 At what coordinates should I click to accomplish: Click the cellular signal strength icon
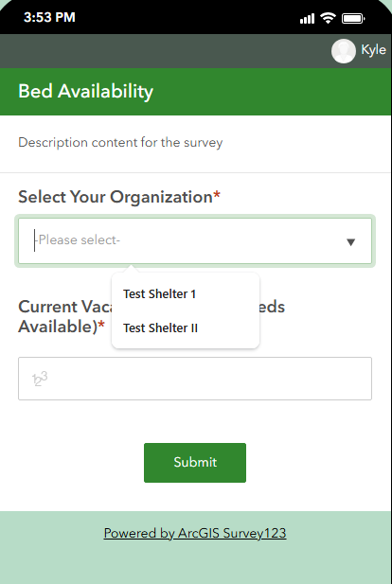point(307,18)
